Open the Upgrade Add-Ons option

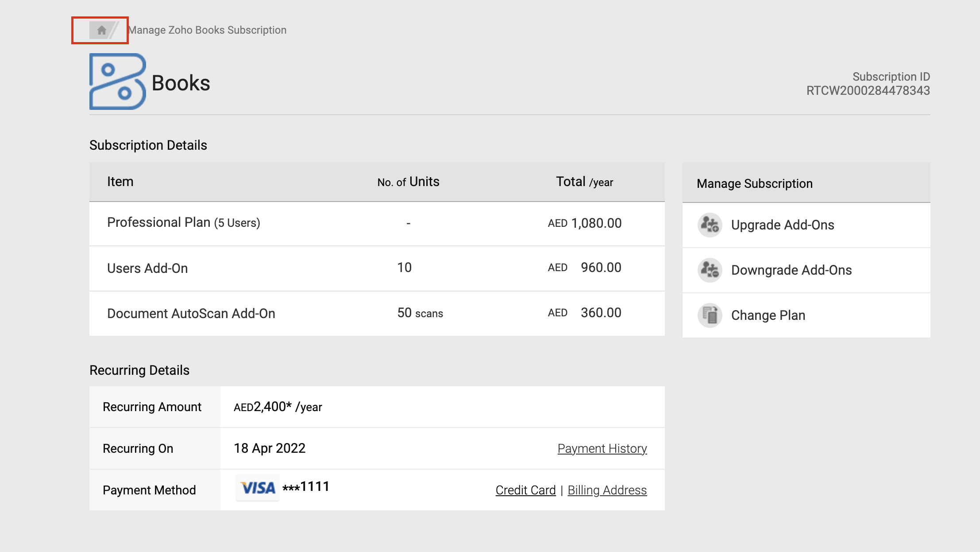pos(782,225)
